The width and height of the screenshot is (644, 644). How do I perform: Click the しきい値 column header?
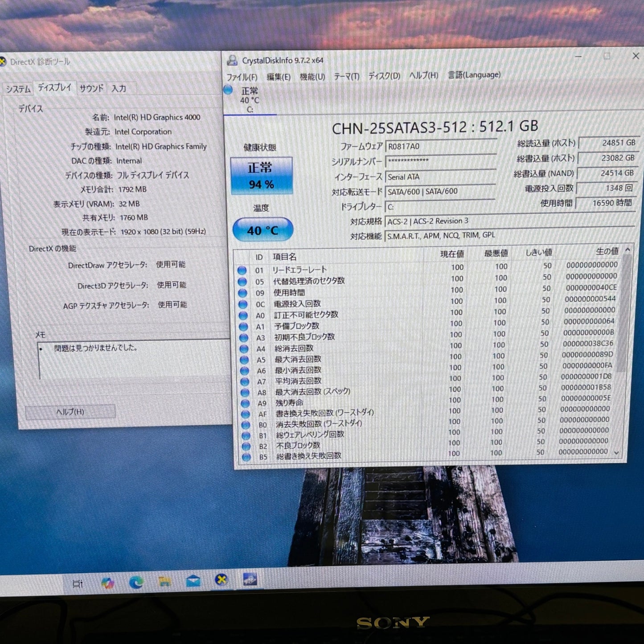click(539, 253)
